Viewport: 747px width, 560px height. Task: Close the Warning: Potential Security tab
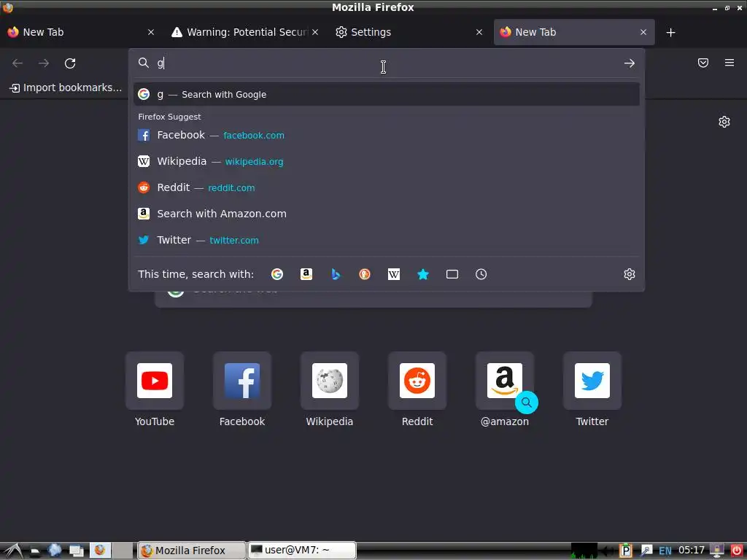coord(315,32)
